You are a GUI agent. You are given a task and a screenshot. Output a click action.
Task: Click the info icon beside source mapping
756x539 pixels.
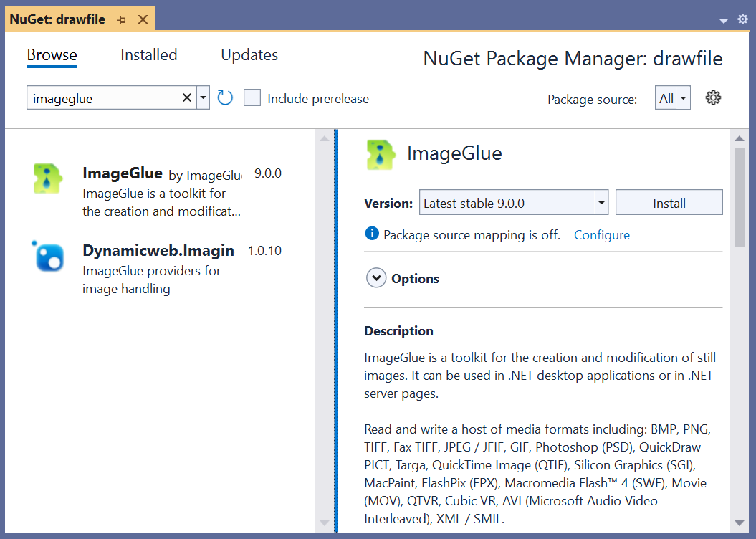[371, 234]
